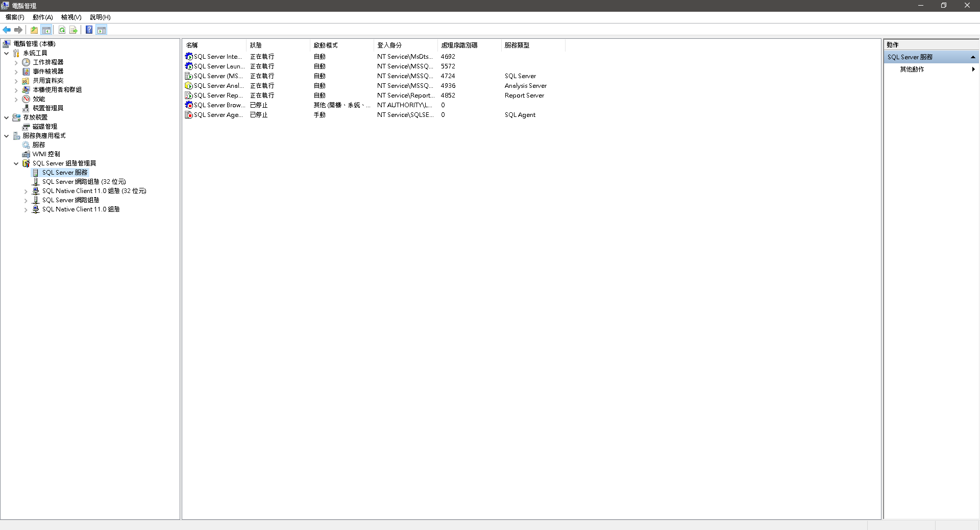This screenshot has width=980, height=530.
Task: Toggle the show/hide action pane icon
Action: [102, 30]
